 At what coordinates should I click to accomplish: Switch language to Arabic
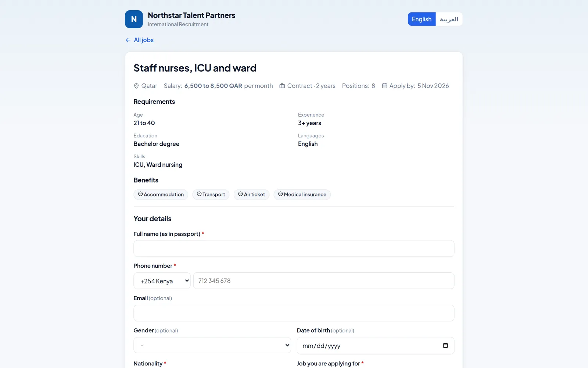[x=449, y=19]
